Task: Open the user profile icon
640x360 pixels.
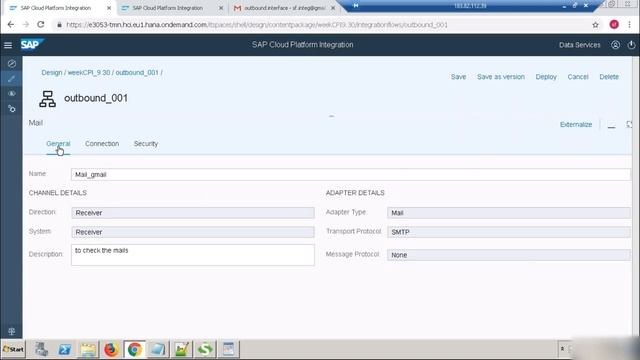Action: point(615,45)
